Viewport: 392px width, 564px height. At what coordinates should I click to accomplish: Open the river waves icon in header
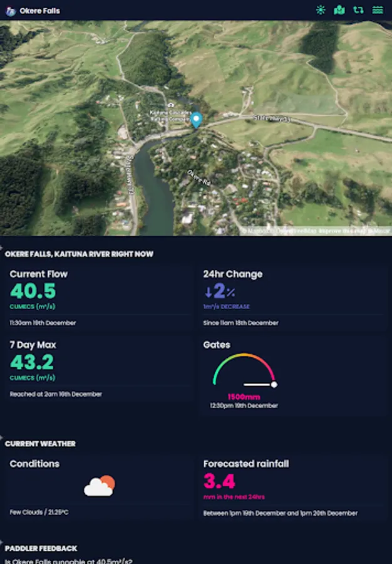coord(377,10)
